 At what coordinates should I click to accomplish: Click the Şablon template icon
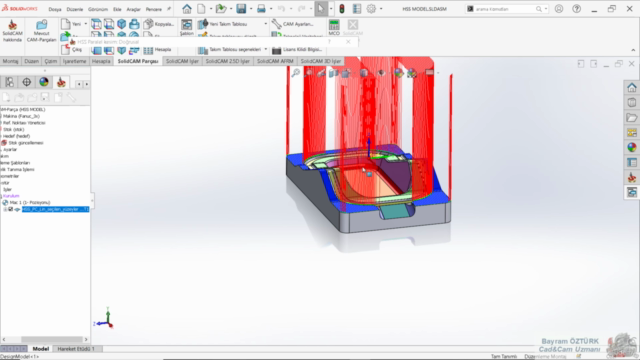tap(187, 27)
